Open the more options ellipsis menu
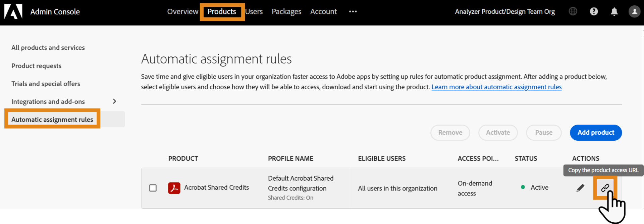644x224 pixels. tap(353, 11)
